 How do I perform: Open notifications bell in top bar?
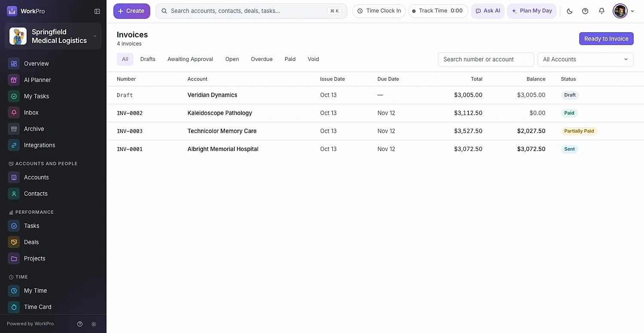(601, 11)
